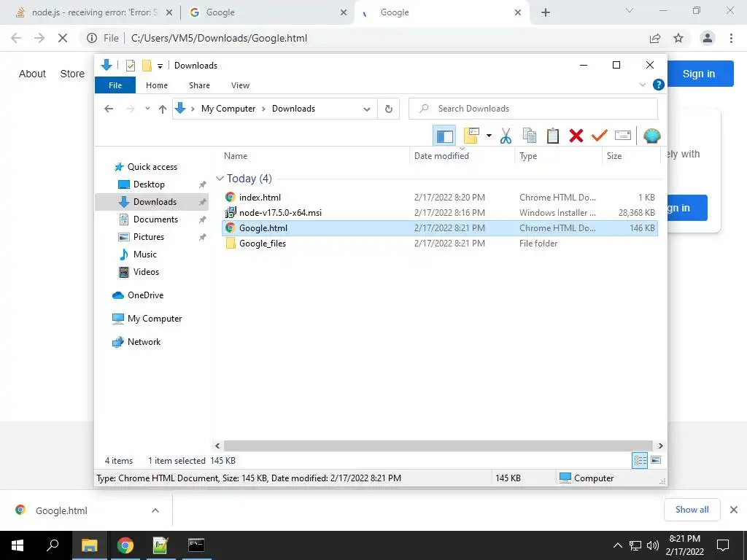Click My Computer in address breadcrumb
The height and width of the screenshot is (560, 747).
(x=228, y=109)
